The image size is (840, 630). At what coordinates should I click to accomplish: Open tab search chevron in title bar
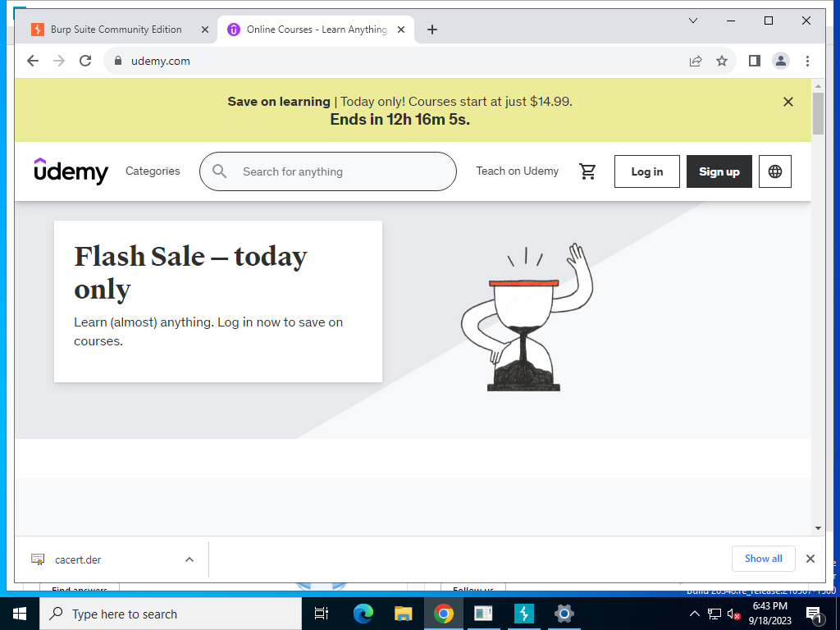point(692,21)
